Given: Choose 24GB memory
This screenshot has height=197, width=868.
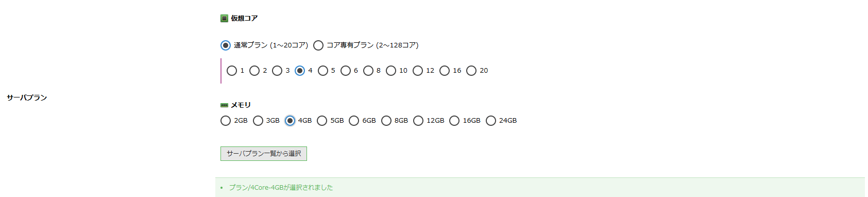Looking at the screenshot, I should tap(491, 121).
